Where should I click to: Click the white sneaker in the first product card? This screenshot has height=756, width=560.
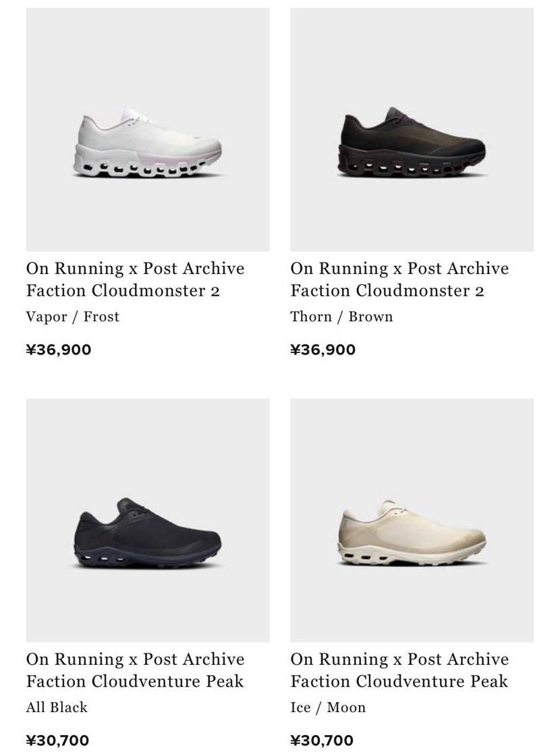click(148, 143)
